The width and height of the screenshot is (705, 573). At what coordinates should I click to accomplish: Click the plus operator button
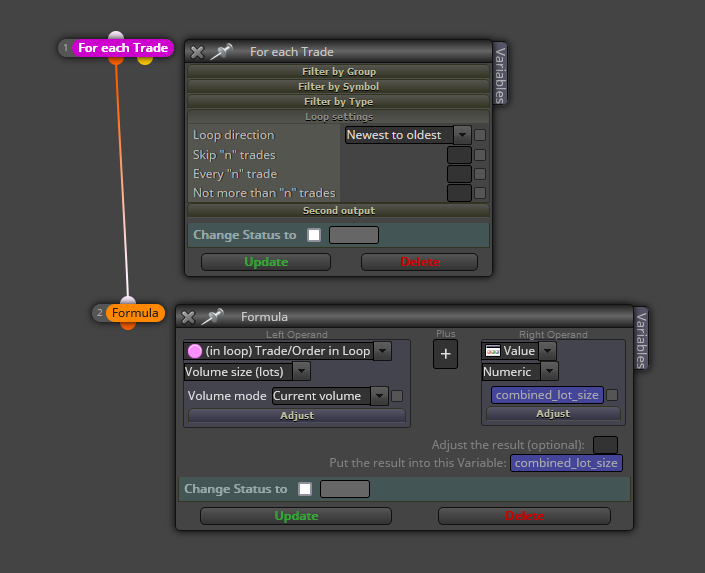click(445, 354)
